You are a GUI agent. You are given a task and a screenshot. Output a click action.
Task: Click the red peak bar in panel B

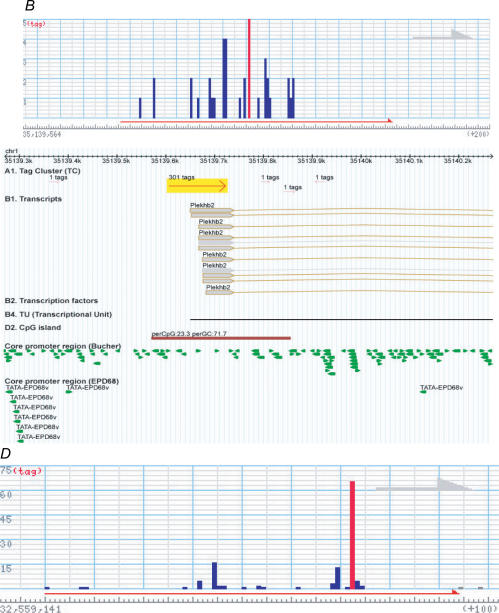tap(249, 68)
